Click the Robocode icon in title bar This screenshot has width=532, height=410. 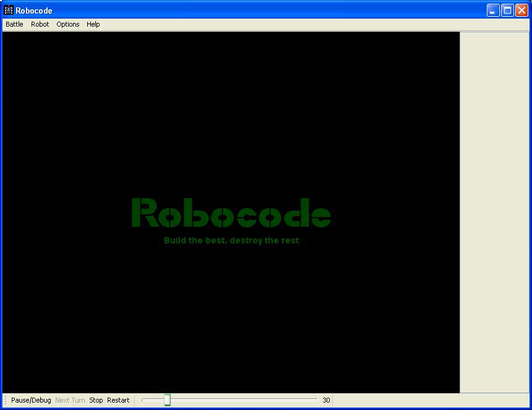[x=9, y=10]
